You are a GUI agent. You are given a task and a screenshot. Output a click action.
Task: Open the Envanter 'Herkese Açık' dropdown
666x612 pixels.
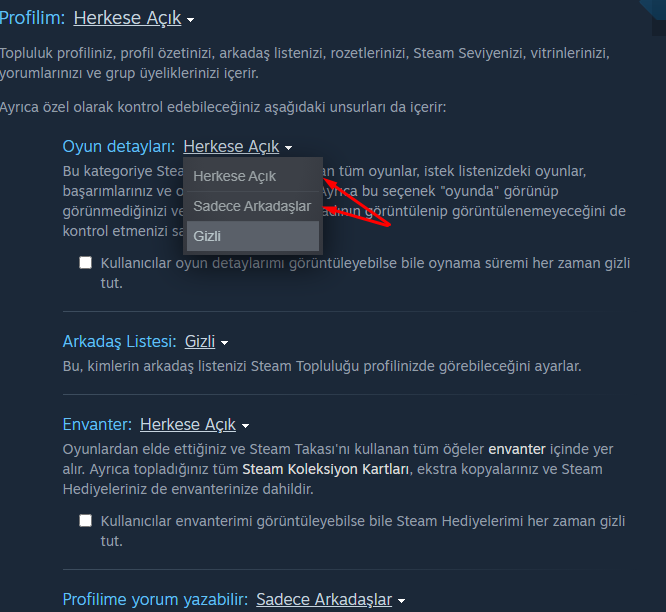pyautogui.click(x=188, y=424)
